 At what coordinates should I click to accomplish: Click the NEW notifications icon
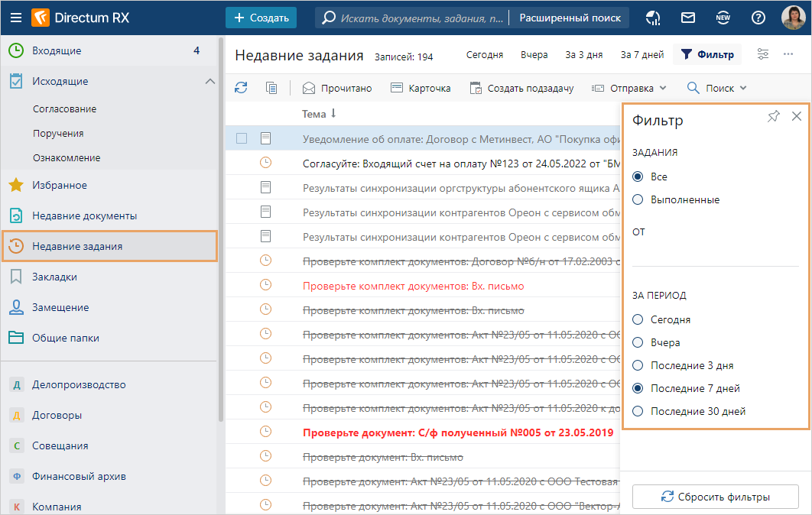(x=723, y=18)
